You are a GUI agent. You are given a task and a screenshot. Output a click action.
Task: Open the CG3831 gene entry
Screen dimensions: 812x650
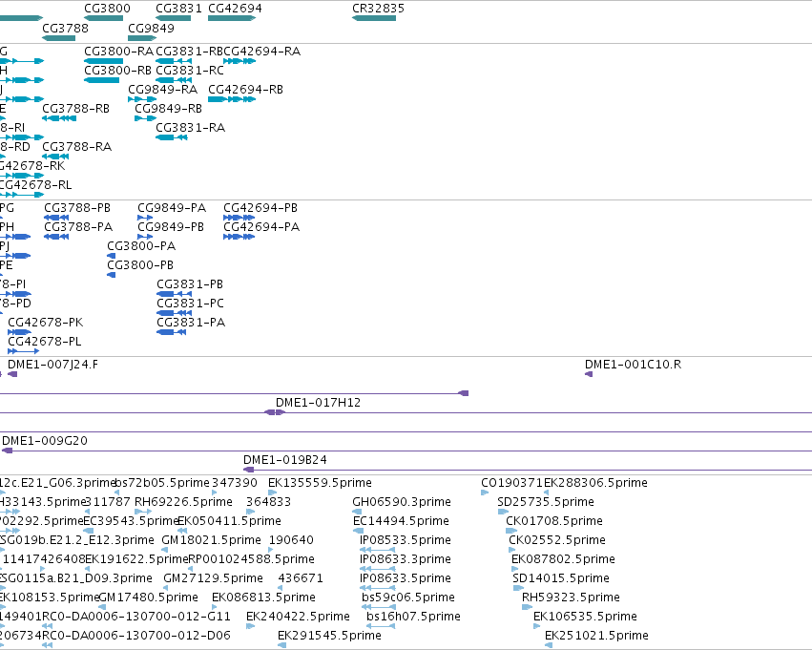[173, 18]
